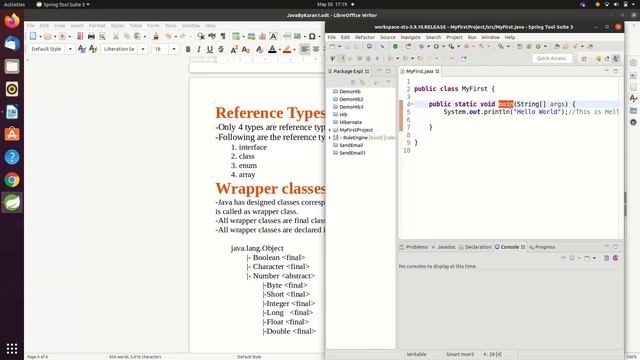640x360 pixels.
Task: Click Activities in the Ubuntu top bar
Action: (x=14, y=4)
